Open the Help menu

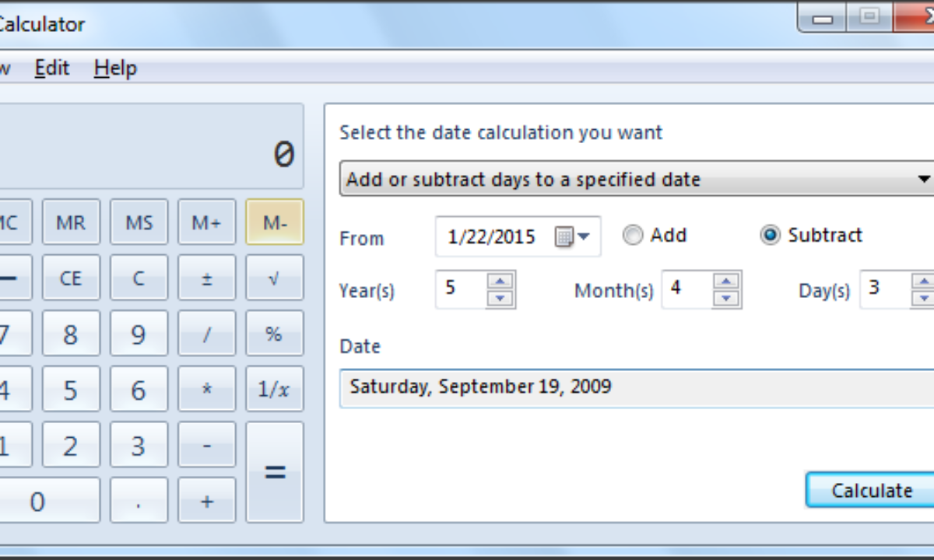pyautogui.click(x=115, y=68)
